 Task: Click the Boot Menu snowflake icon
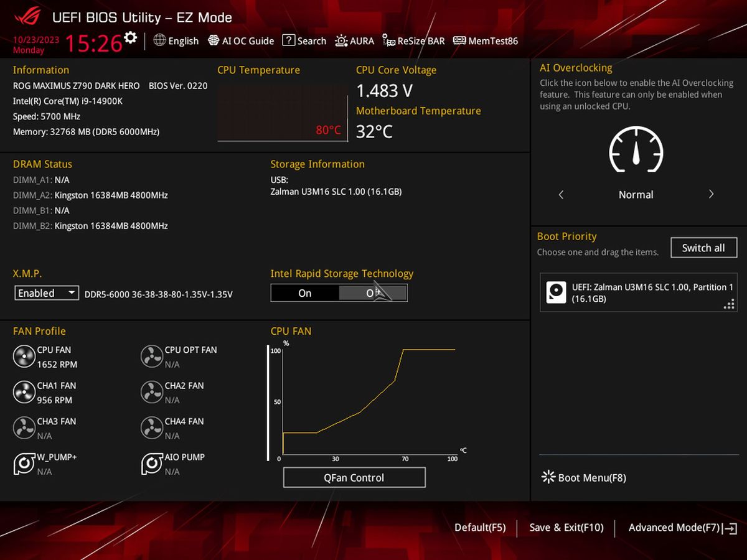548,477
